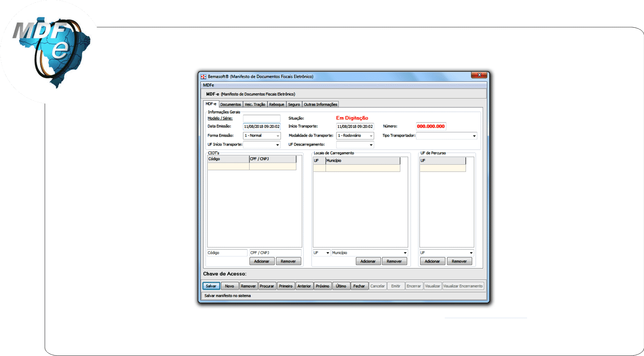
Task: Open UF Início Transporte dropdown
Action: tap(262, 144)
